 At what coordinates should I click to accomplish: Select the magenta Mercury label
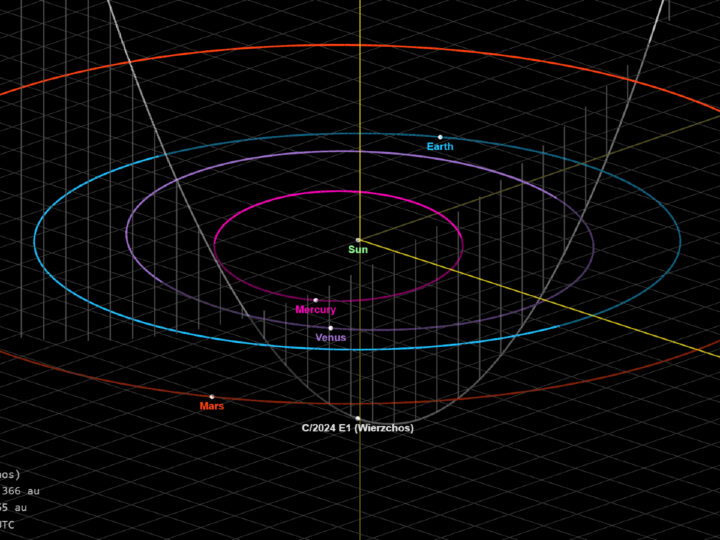316,310
